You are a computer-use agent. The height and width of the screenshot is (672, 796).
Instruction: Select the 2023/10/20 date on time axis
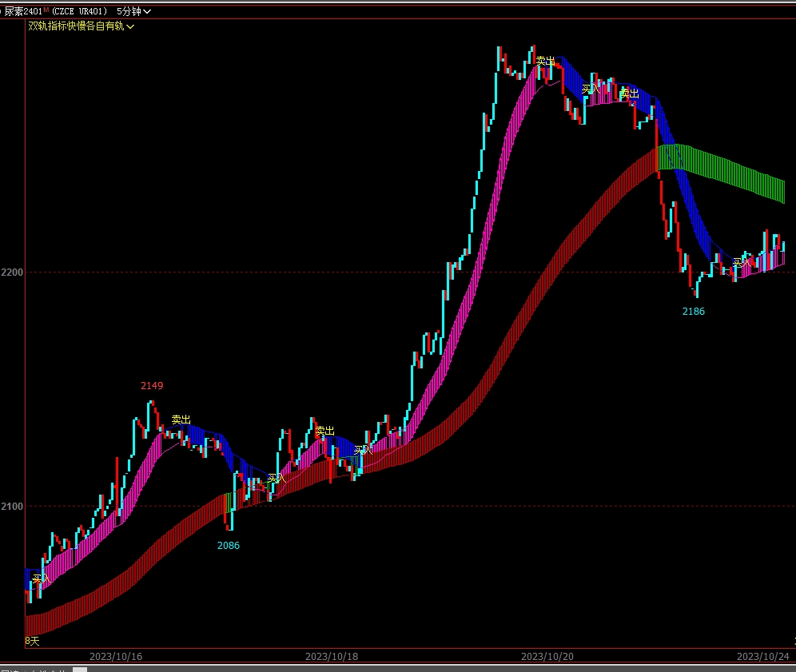pos(547,656)
